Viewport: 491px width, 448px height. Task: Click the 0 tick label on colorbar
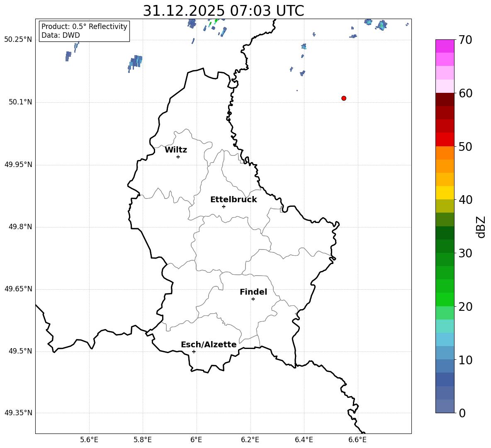(462, 413)
